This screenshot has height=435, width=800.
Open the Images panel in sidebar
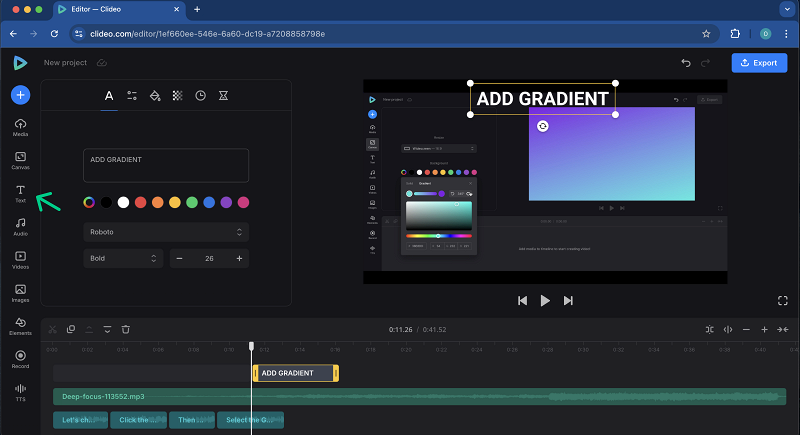tap(20, 293)
